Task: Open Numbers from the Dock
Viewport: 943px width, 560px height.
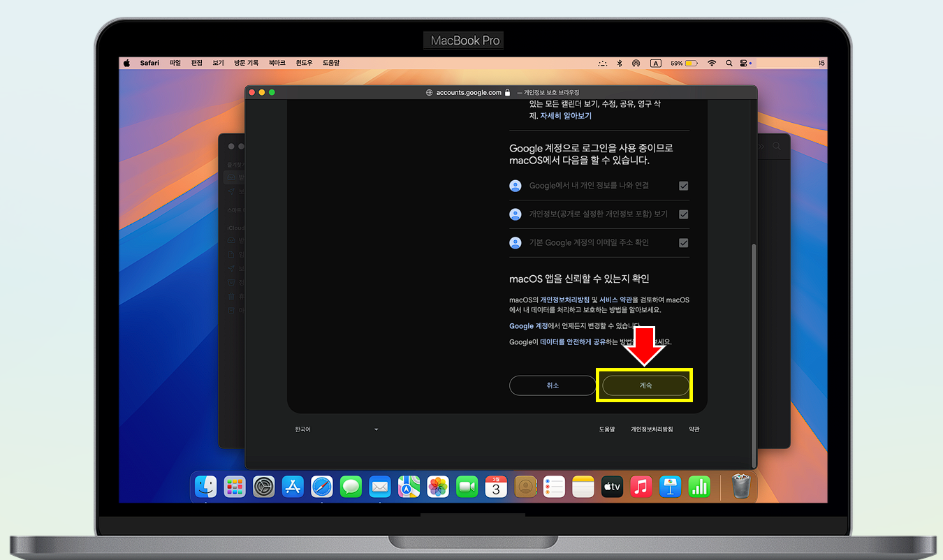Action: 699,486
